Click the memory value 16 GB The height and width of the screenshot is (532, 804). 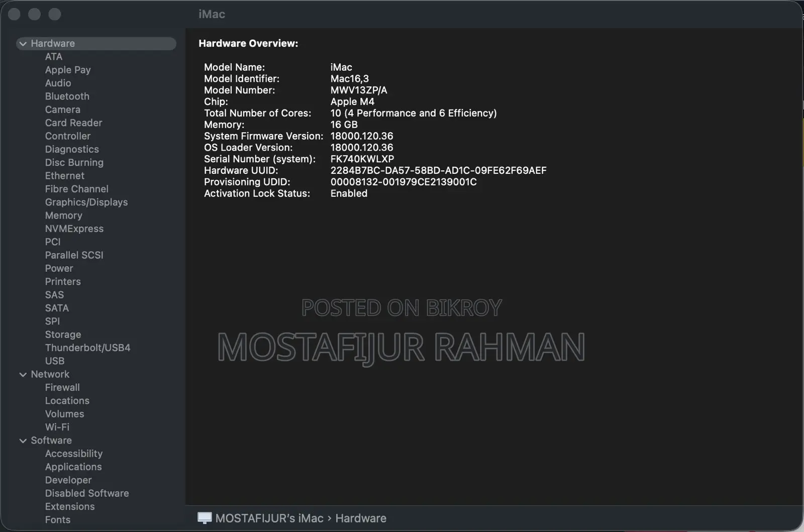[344, 125]
